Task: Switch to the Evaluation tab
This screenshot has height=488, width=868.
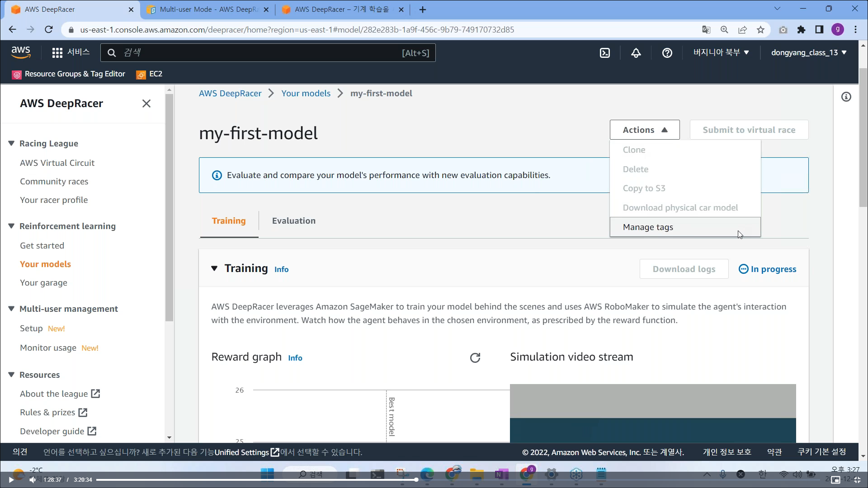Action: tap(293, 221)
